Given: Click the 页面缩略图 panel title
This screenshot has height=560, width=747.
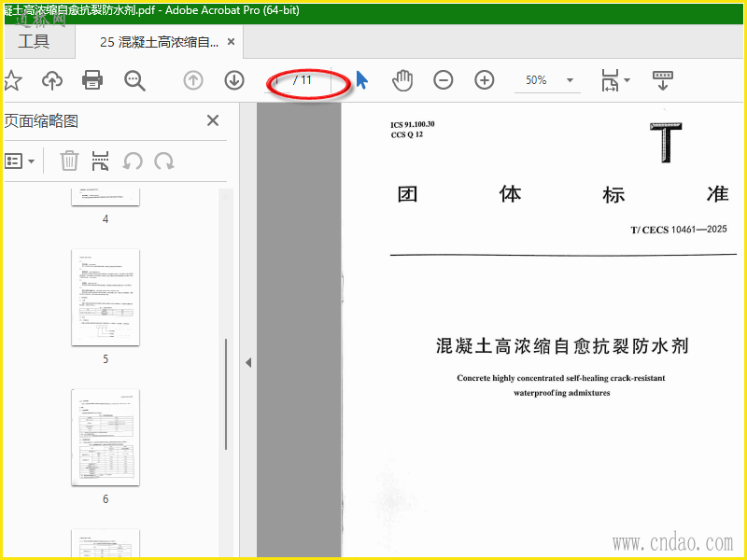Looking at the screenshot, I should (x=41, y=121).
